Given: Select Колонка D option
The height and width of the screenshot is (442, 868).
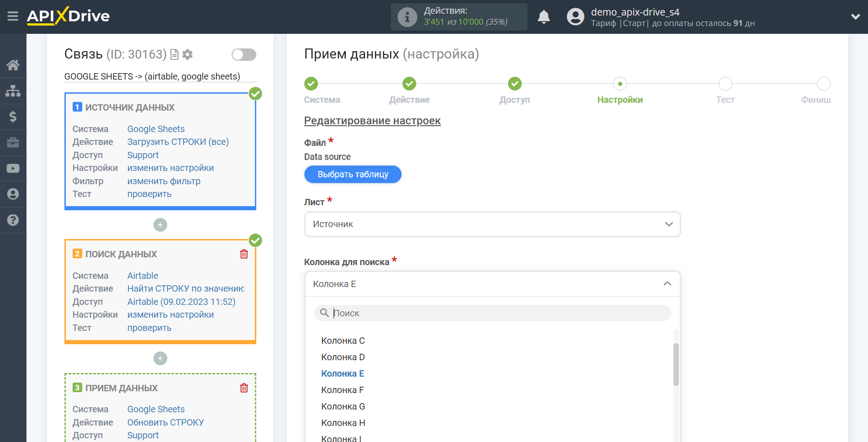Looking at the screenshot, I should pos(343,357).
